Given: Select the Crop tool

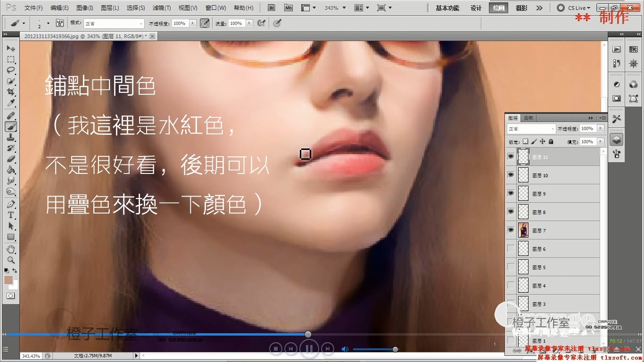Looking at the screenshot, I should click(11, 92).
